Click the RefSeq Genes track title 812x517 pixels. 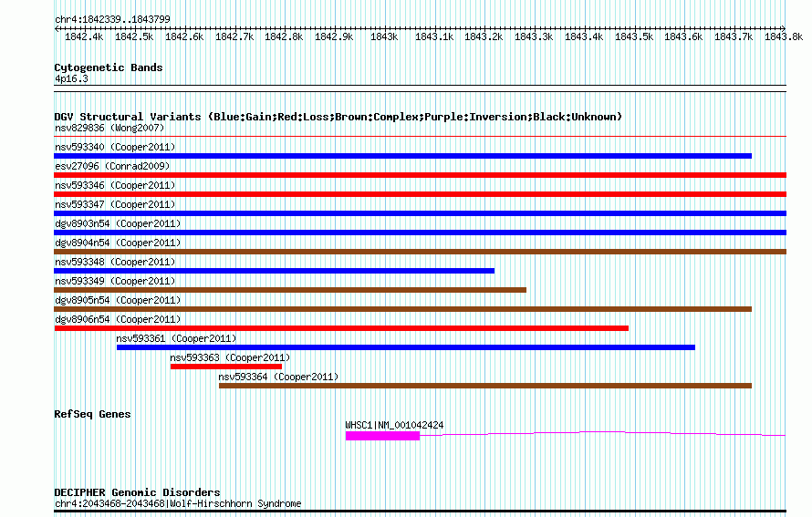(x=92, y=414)
